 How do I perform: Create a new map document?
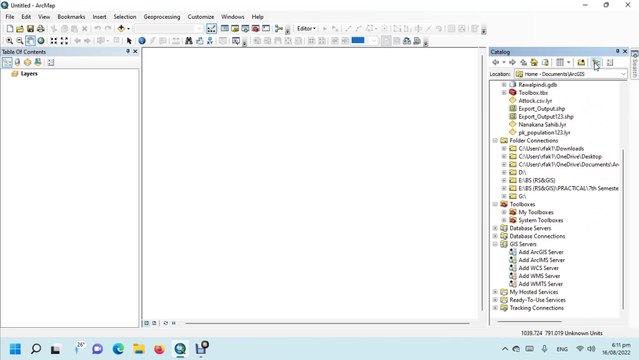[x=10, y=29]
